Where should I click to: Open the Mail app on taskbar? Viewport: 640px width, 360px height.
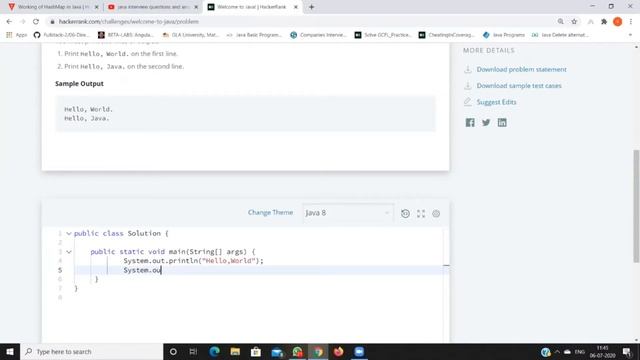tap(277, 351)
